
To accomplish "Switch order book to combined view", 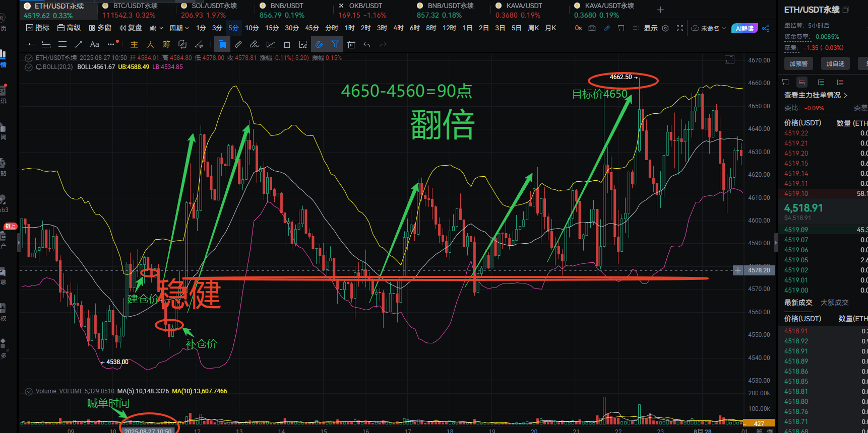I will click(801, 82).
